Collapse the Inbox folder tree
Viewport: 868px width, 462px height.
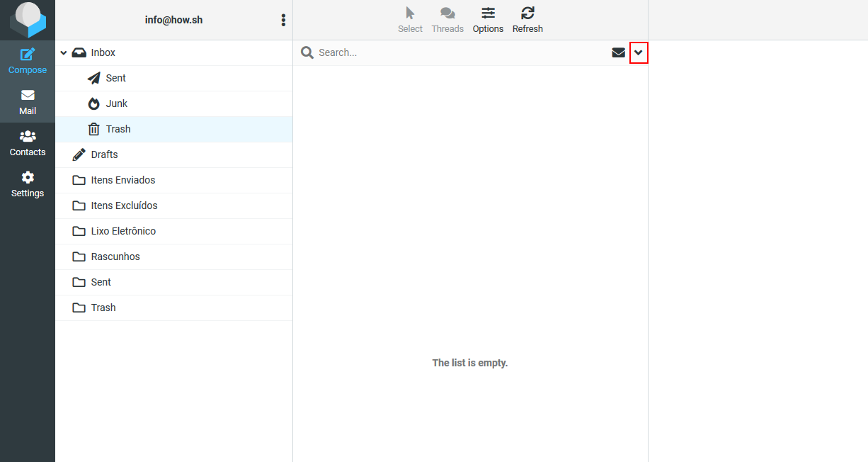[64, 53]
